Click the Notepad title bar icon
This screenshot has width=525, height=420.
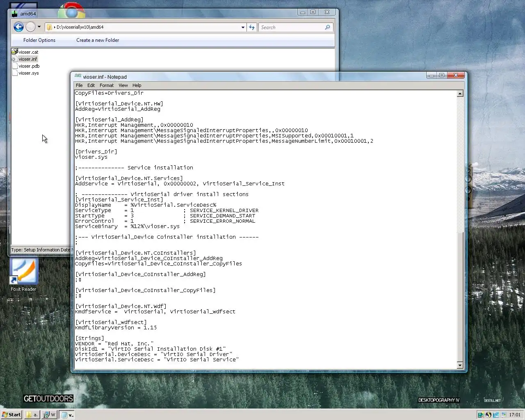coord(78,76)
